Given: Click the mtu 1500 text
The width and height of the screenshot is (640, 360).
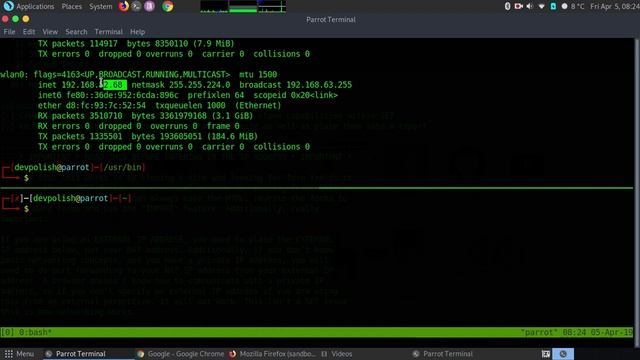Looking at the screenshot, I should click(x=258, y=74).
